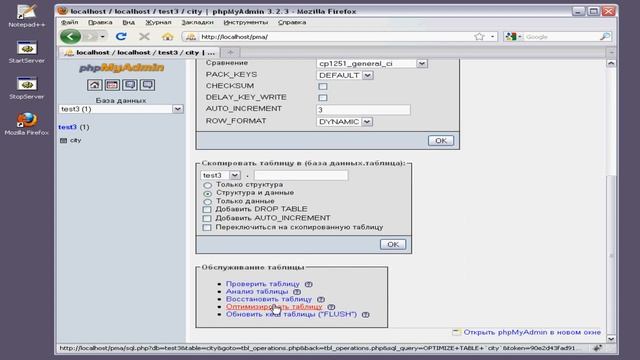The image size is (640, 360).
Task: Open Сравнение cp1251_general_ci dropdown
Action: (372, 64)
